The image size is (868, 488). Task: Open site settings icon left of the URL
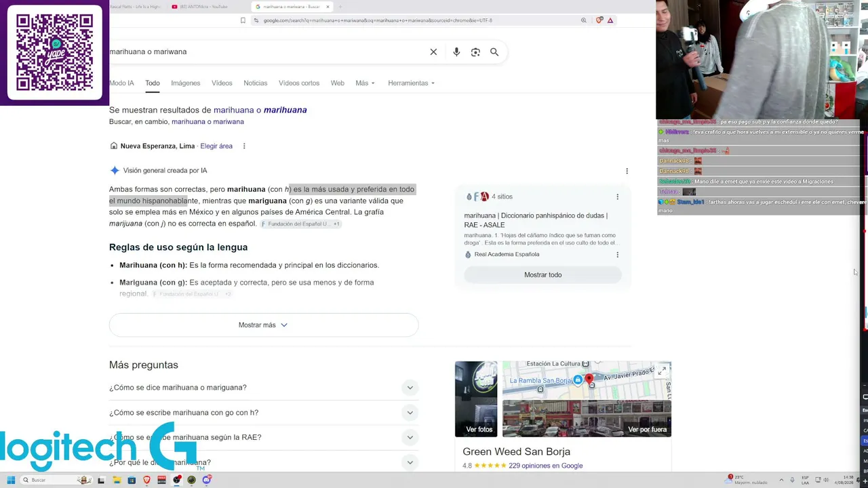coord(256,20)
